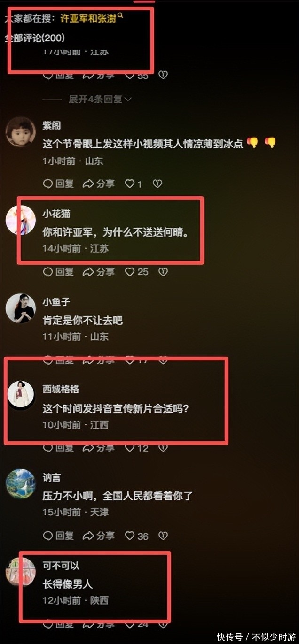Open 小鱼子's profile picture
The image size is (299, 644).
(20, 308)
